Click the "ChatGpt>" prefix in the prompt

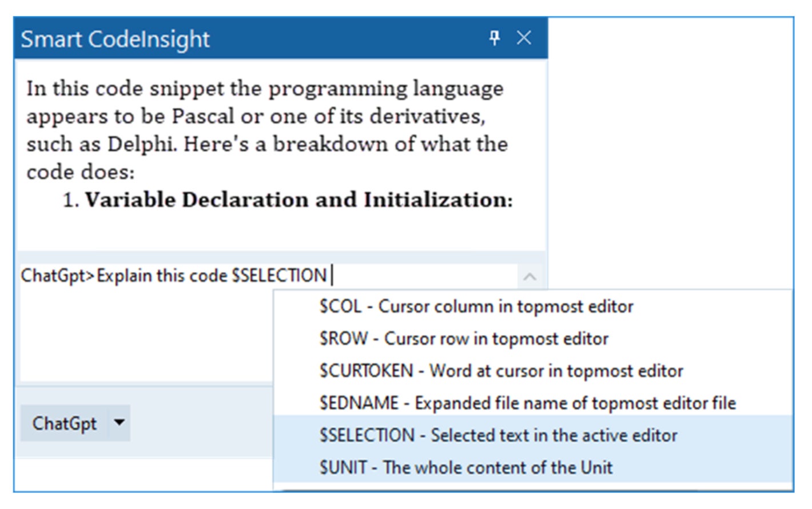(57, 276)
